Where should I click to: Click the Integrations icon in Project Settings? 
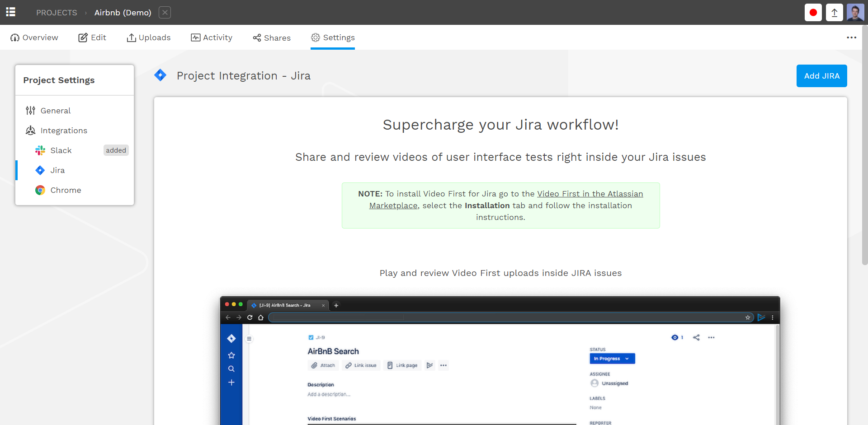point(30,130)
